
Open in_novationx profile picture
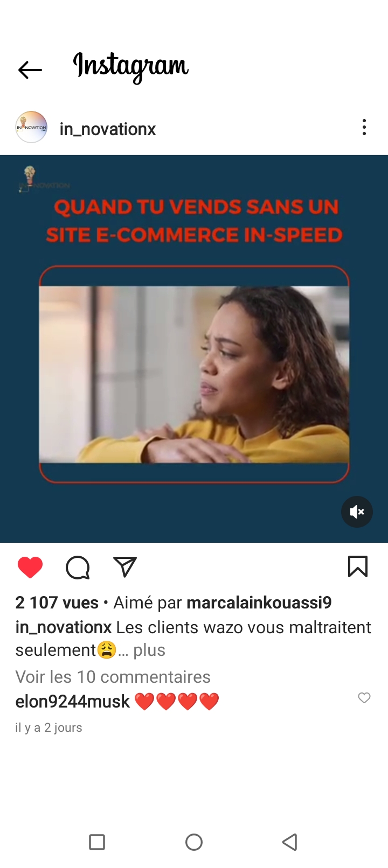[x=31, y=127]
